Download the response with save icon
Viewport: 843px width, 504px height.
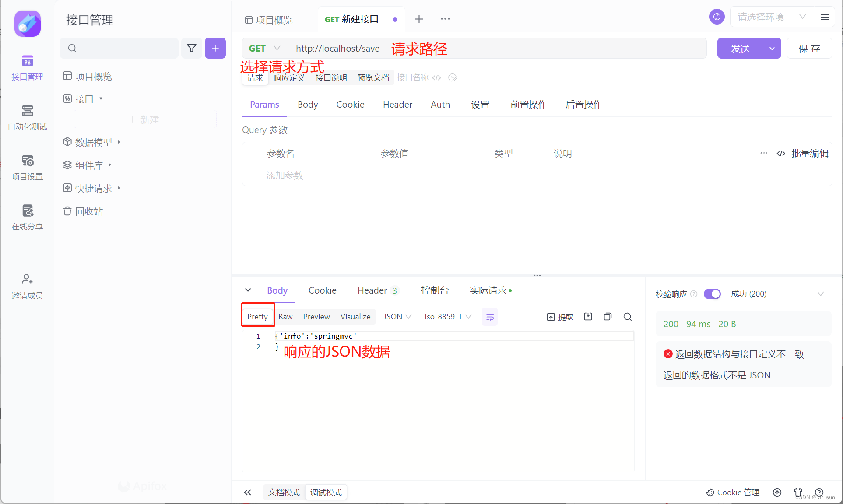[x=588, y=316]
